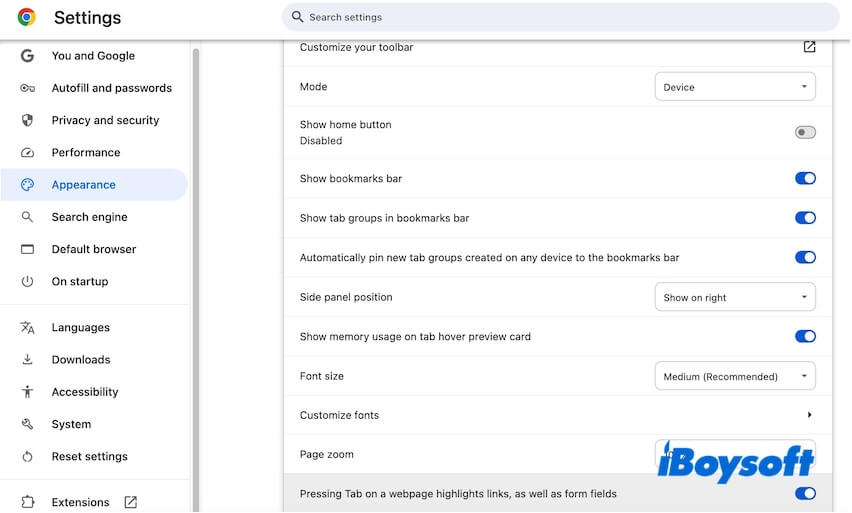Click the puzzle piece Extensions icon

click(27, 502)
